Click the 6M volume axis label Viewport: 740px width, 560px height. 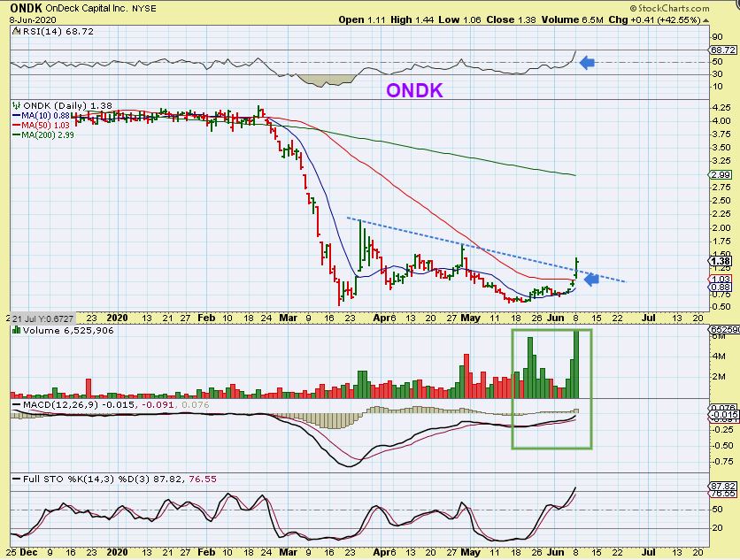click(719, 336)
